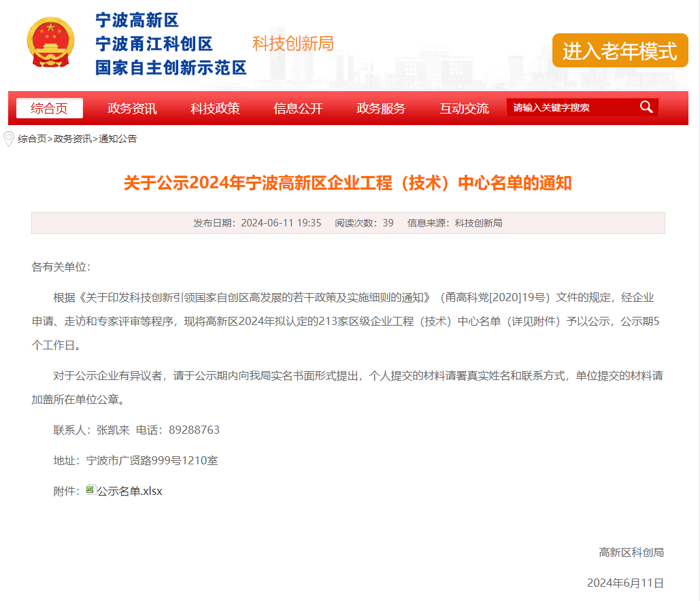Open 政务服务 navigation item
The width and height of the screenshot is (700, 601).
(381, 108)
